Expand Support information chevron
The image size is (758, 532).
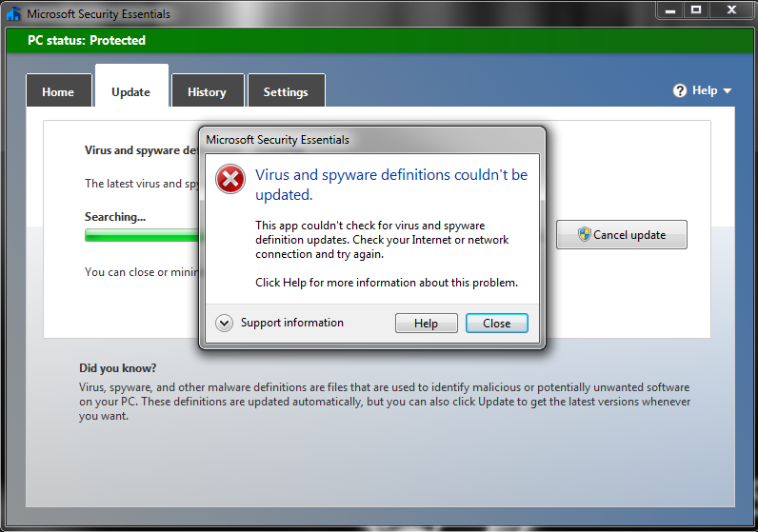[x=225, y=323]
